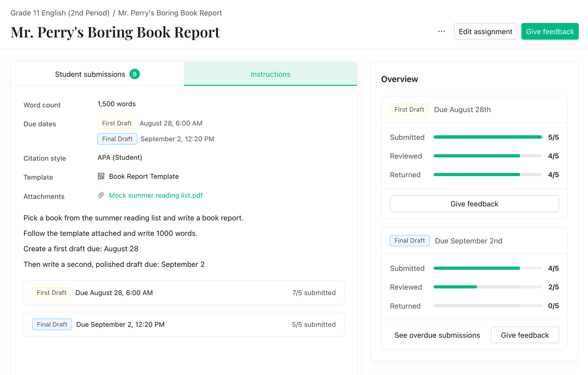This screenshot has height=375, width=588.
Task: Click Final Draft Returned progress bar
Action: pyautogui.click(x=488, y=306)
